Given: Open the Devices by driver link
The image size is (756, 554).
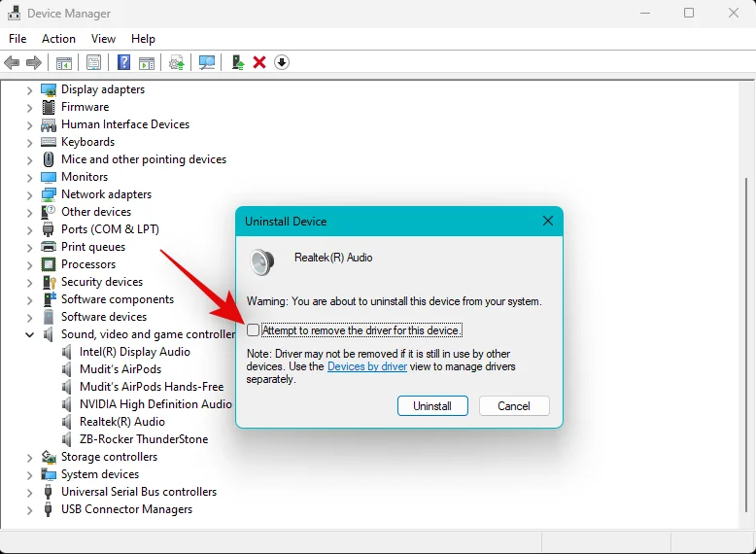Looking at the screenshot, I should [366, 366].
